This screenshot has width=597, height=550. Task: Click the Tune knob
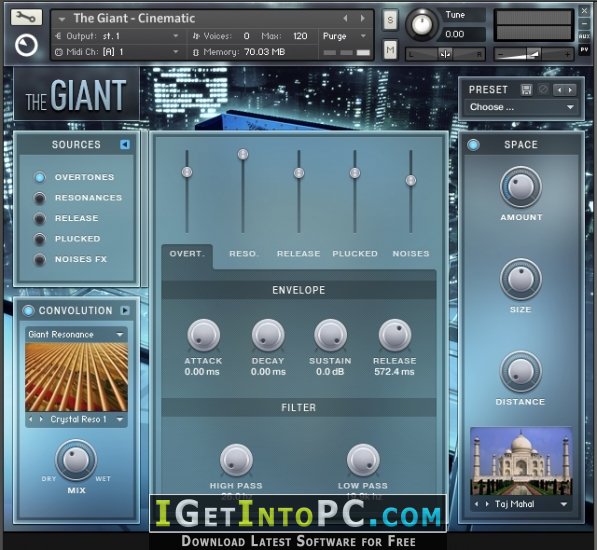pos(421,25)
